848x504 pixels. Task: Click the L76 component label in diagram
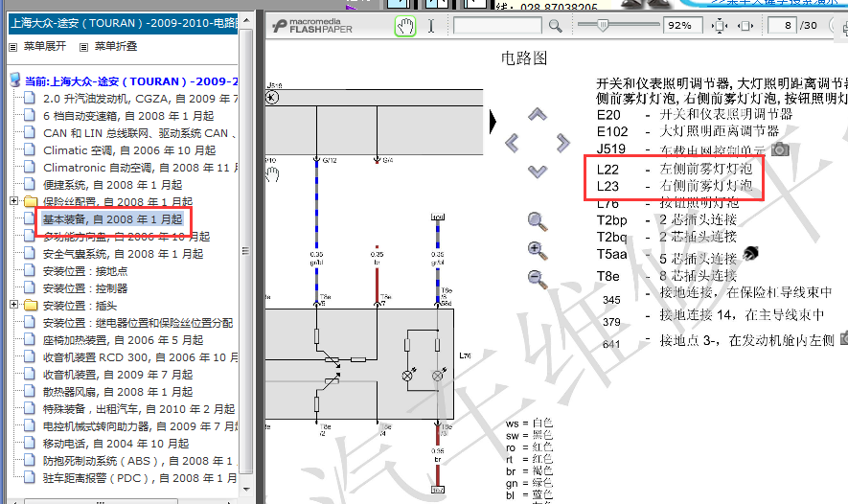click(465, 355)
